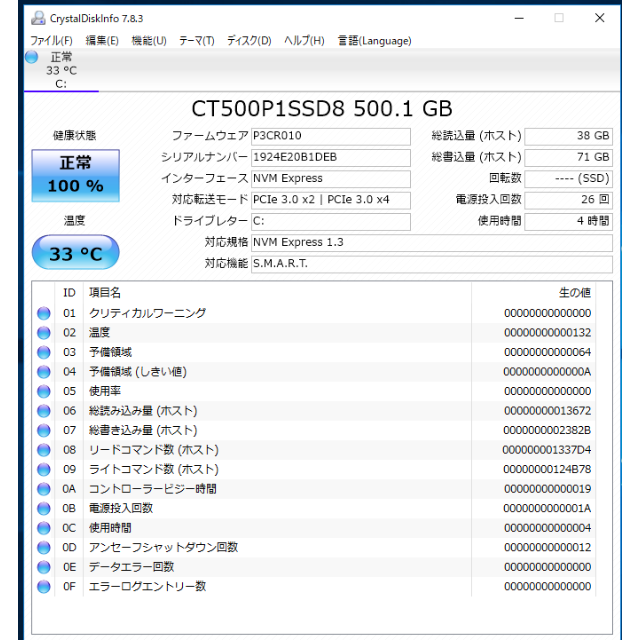Image resolution: width=640 pixels, height=640 pixels.
Task: Click the standard field NVM Express 1.3
Action: click(432, 243)
